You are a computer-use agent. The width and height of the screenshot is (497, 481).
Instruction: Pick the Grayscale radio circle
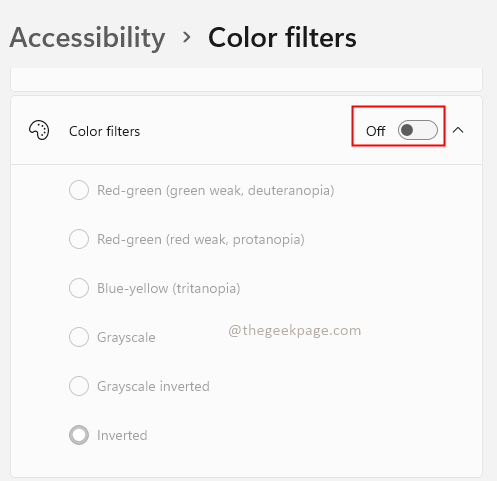coord(79,337)
